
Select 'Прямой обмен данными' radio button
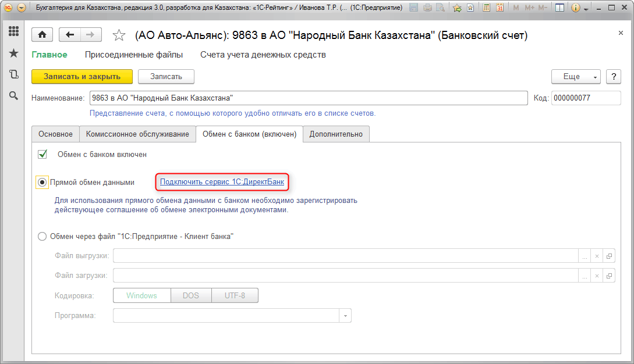coord(42,183)
